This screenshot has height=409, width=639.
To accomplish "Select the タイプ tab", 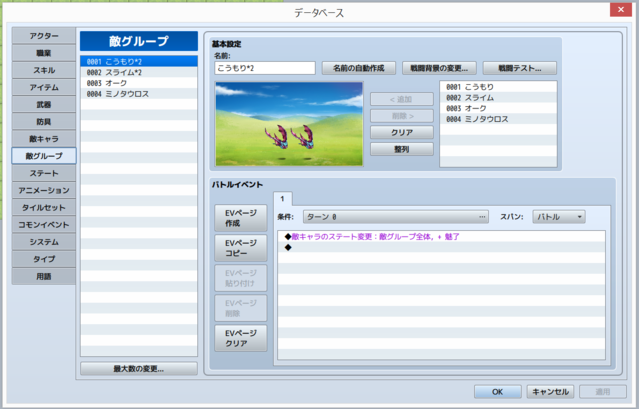I will [x=44, y=259].
